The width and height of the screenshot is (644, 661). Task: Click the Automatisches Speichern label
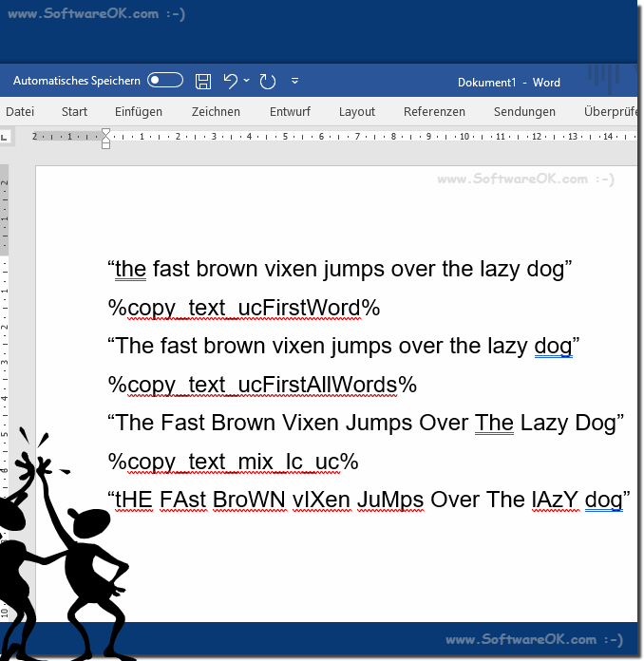[76, 81]
